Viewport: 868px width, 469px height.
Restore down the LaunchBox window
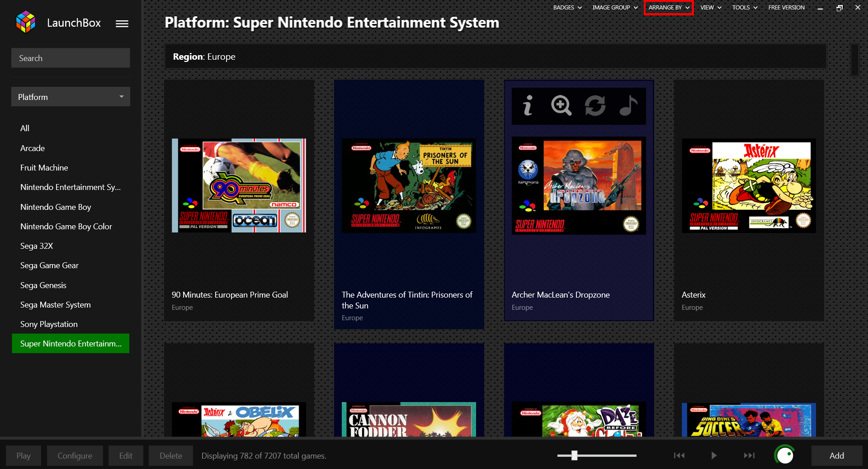point(839,8)
